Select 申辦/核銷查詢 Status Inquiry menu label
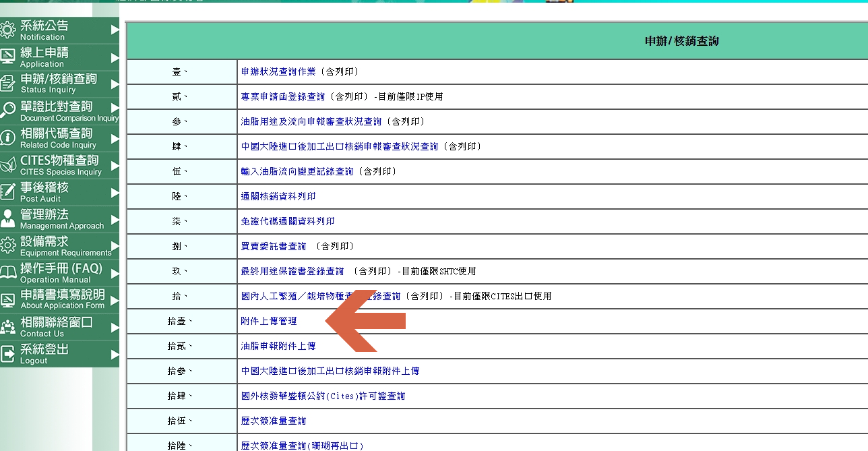Screen dimensions: 868x451 59,84
